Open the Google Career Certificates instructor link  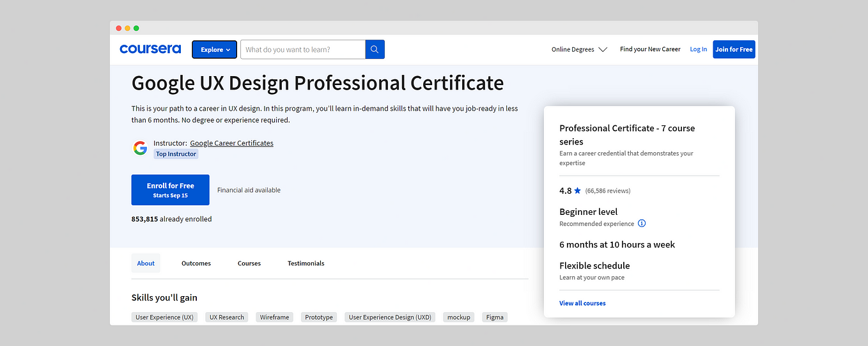(x=231, y=143)
